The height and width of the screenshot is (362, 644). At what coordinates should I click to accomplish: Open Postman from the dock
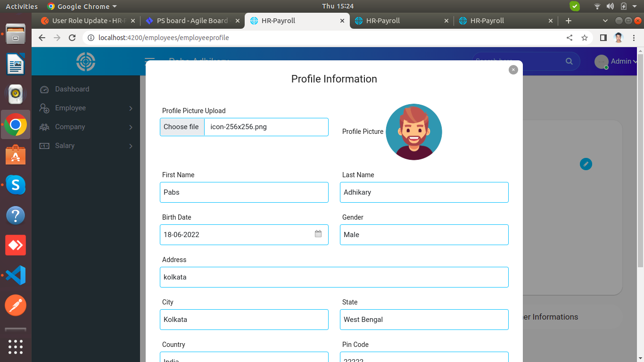[x=16, y=305]
